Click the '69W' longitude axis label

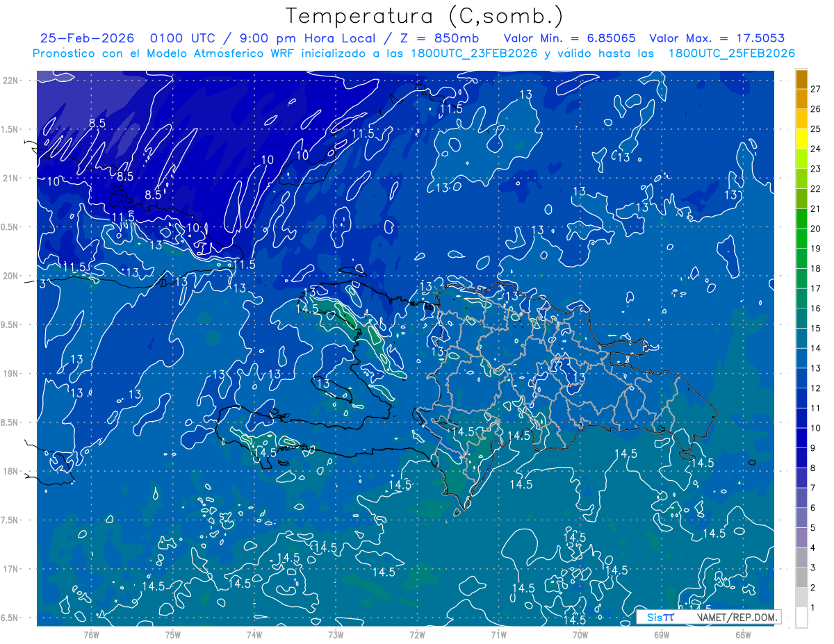[662, 634]
